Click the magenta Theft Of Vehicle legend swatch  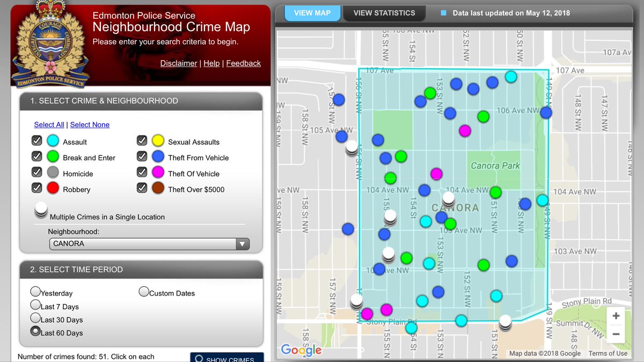click(158, 173)
